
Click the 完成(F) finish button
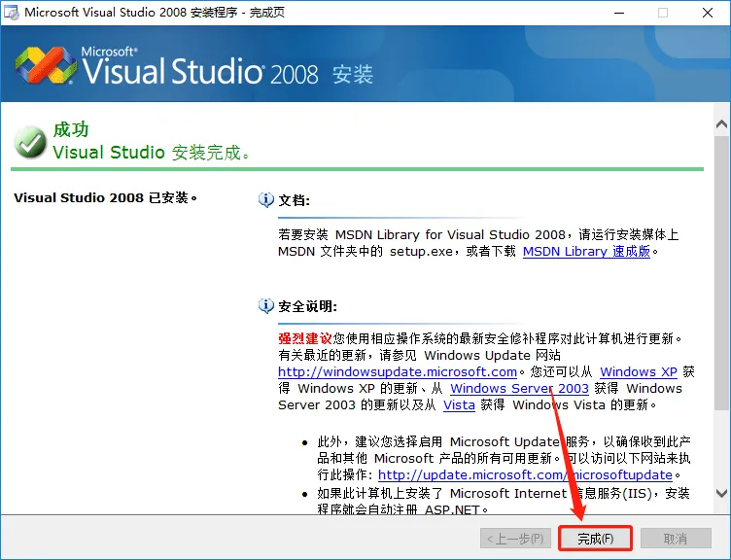(595, 539)
